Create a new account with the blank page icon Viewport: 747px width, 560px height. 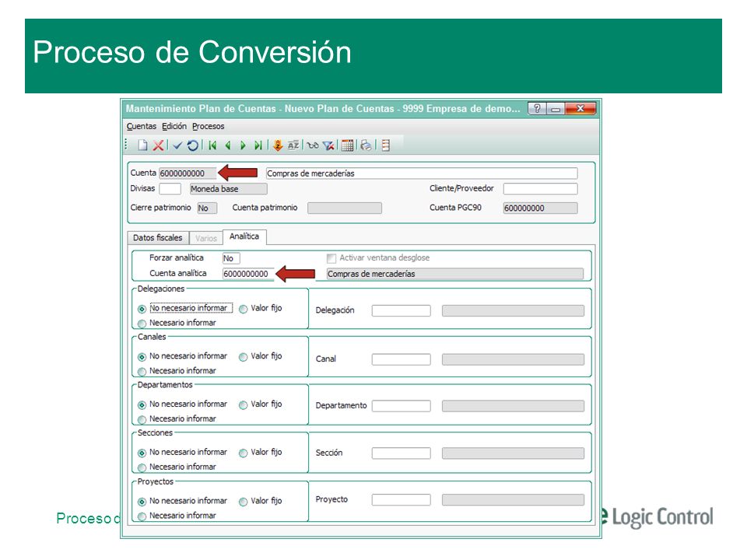click(x=142, y=145)
